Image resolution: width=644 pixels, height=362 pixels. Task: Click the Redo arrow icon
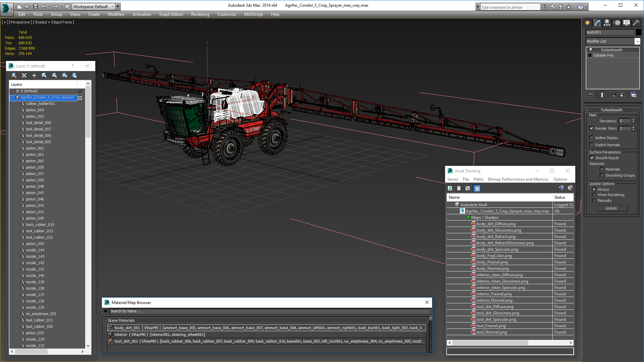tap(55, 6)
